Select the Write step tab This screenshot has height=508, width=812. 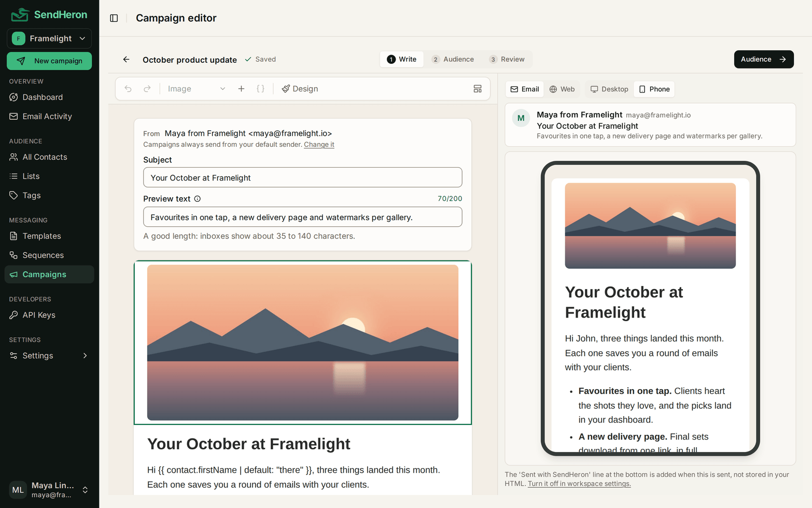pos(402,59)
